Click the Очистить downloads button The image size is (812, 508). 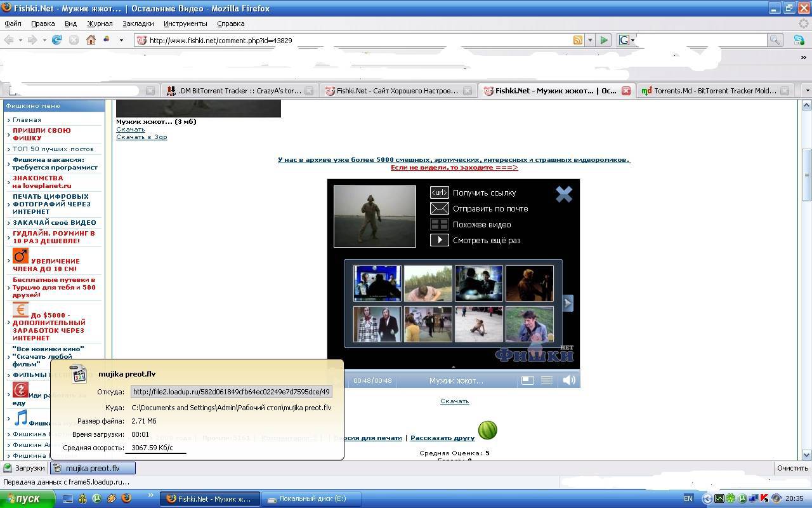[792, 468]
